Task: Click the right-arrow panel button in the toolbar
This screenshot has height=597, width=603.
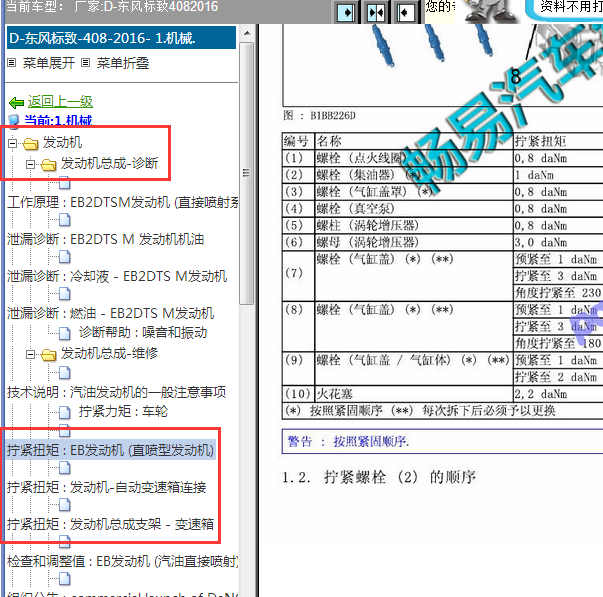Action: [345, 12]
